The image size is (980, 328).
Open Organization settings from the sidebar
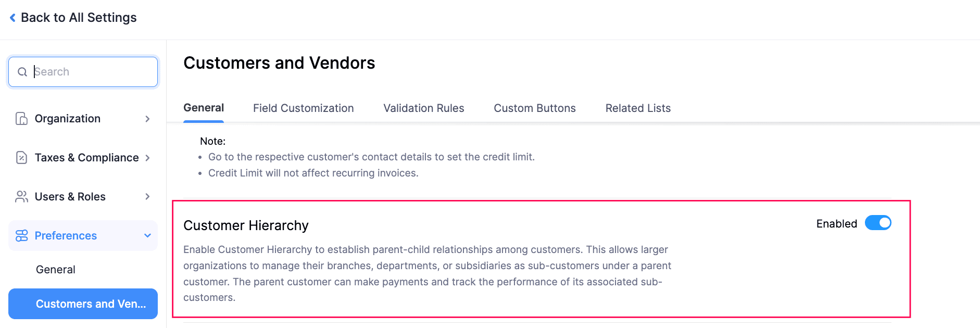(x=67, y=118)
